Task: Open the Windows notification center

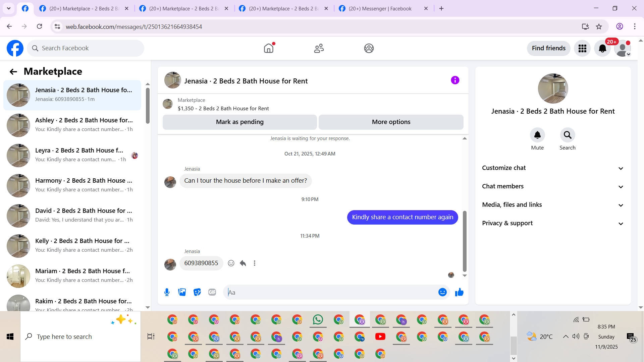Action: [631, 337]
